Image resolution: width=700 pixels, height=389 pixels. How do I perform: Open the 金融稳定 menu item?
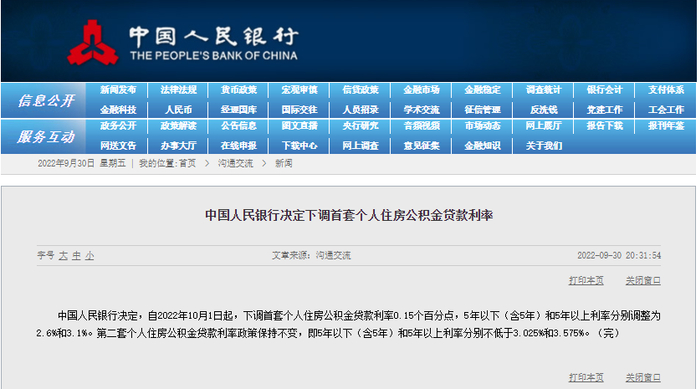(483, 90)
